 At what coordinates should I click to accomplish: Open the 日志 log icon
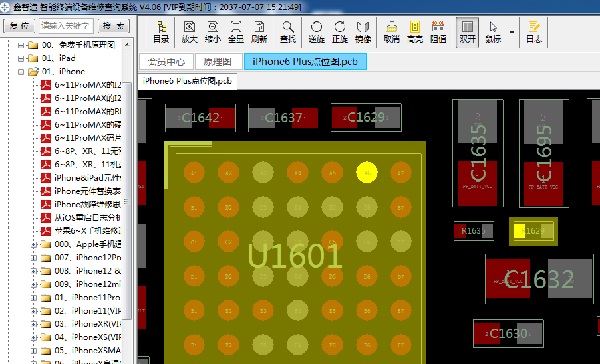pyautogui.click(x=534, y=32)
